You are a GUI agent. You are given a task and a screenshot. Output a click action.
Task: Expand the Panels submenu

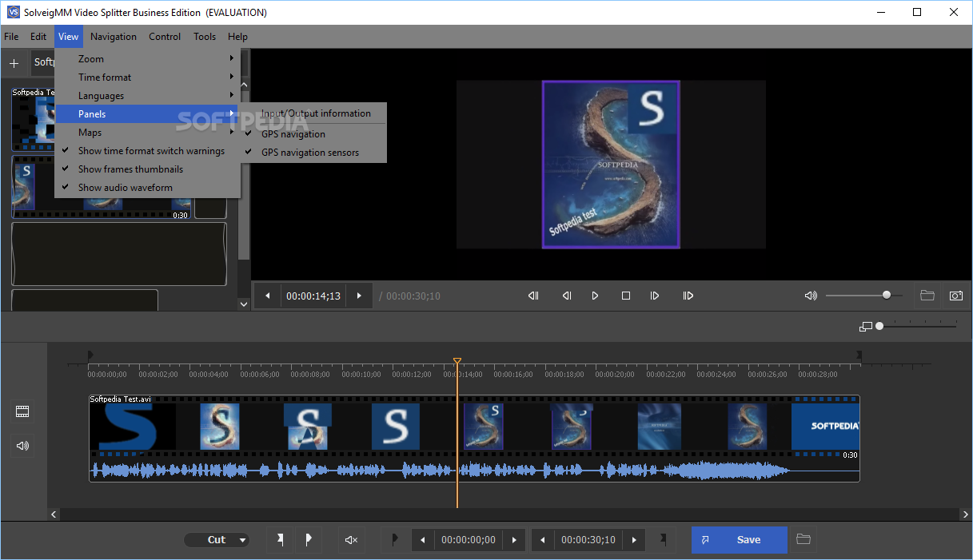click(x=147, y=114)
